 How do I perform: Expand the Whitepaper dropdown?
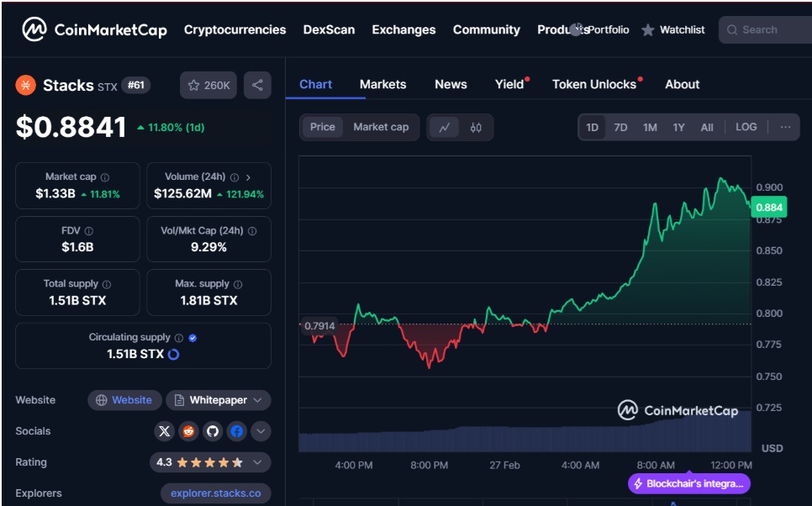click(218, 400)
